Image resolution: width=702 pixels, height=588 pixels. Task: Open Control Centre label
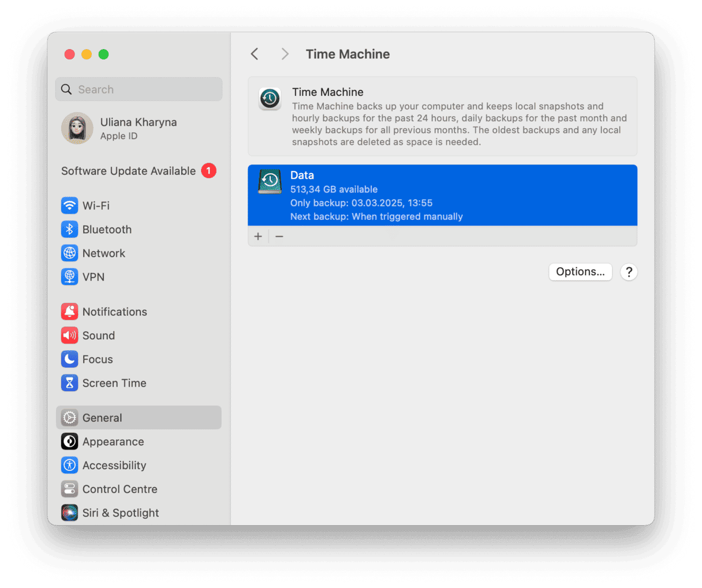coord(120,489)
